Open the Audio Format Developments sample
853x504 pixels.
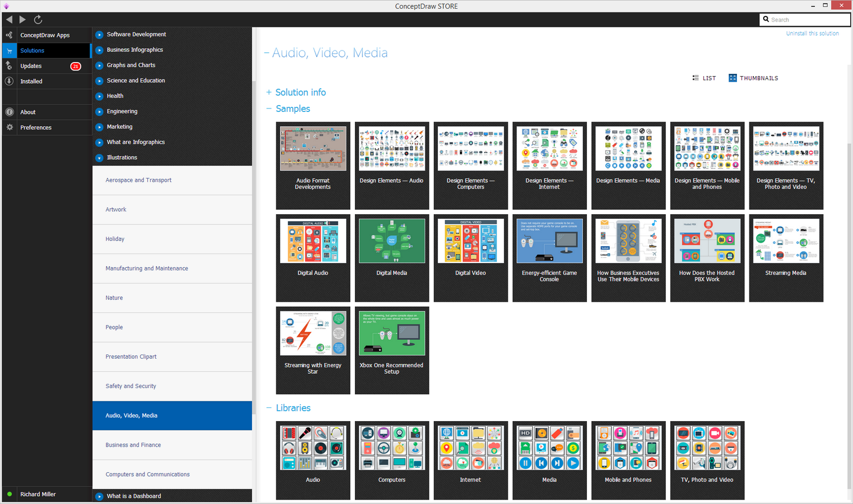pos(313,165)
